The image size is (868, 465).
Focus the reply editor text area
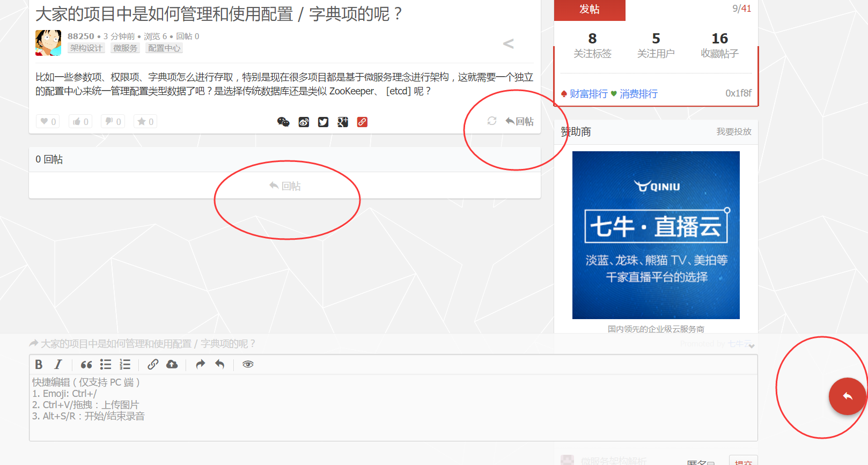[393, 408]
